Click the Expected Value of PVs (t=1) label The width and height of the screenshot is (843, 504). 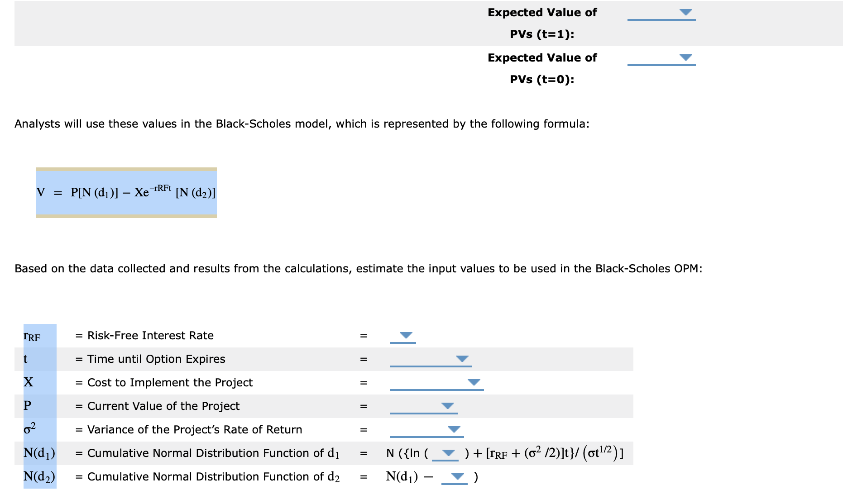541,23
